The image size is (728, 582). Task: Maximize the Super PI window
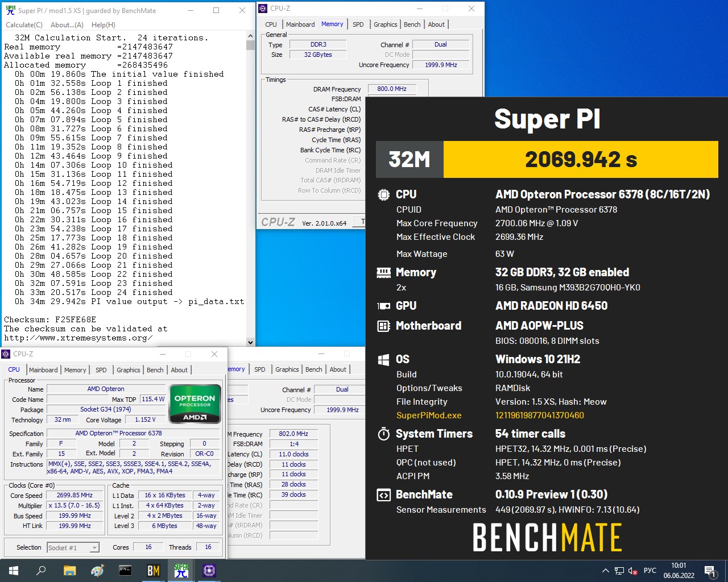(x=216, y=10)
